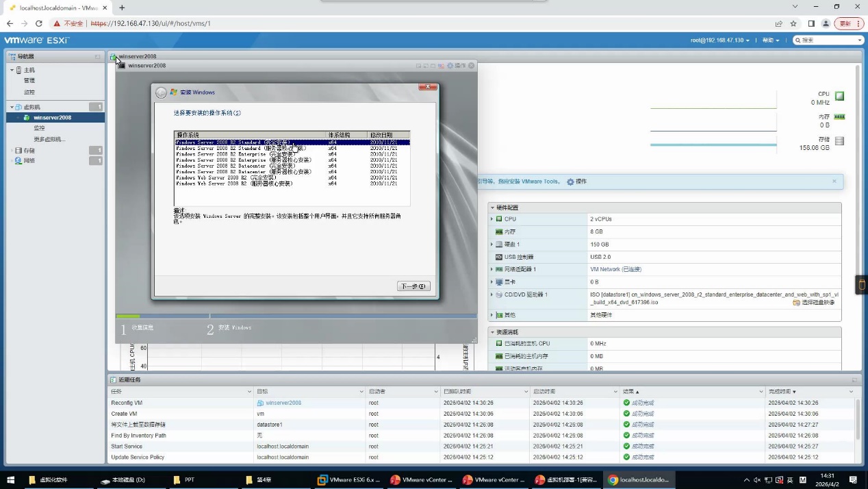
Task: Click the 主机 host icon in navigator
Action: [19, 70]
